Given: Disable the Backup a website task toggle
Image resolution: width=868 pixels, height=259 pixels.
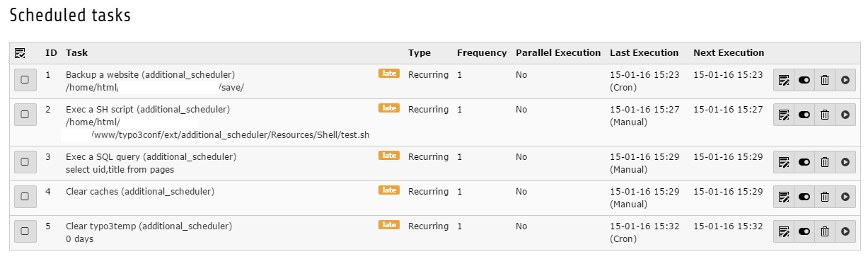Looking at the screenshot, I should pos(804,81).
